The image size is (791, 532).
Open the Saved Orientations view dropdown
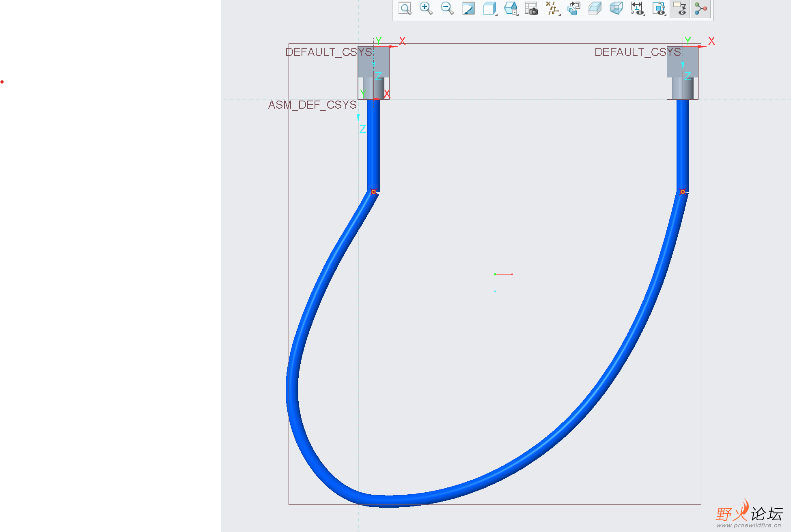511,9
